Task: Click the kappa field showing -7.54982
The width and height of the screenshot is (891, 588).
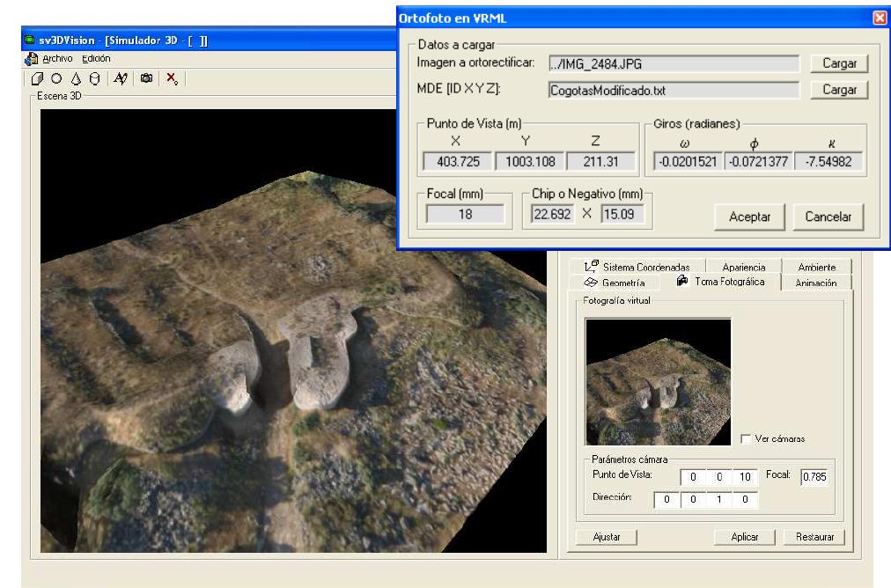Action: click(x=828, y=161)
